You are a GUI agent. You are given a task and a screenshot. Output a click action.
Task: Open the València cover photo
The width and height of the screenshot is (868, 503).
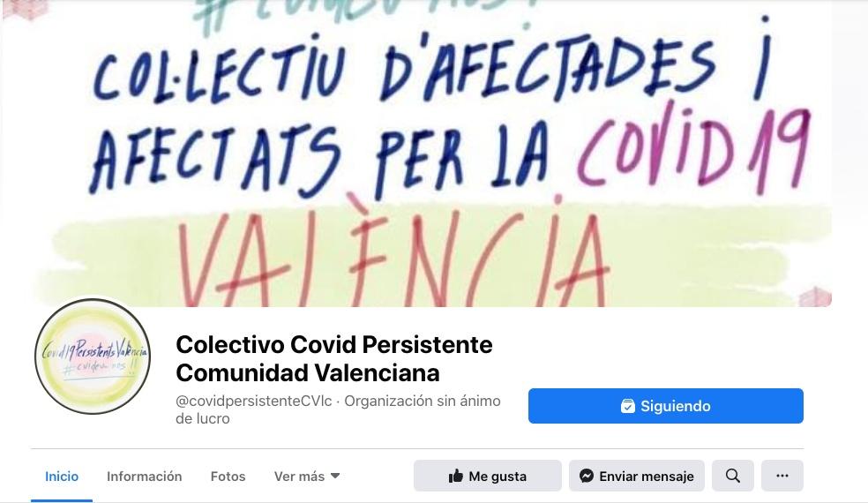click(x=418, y=153)
